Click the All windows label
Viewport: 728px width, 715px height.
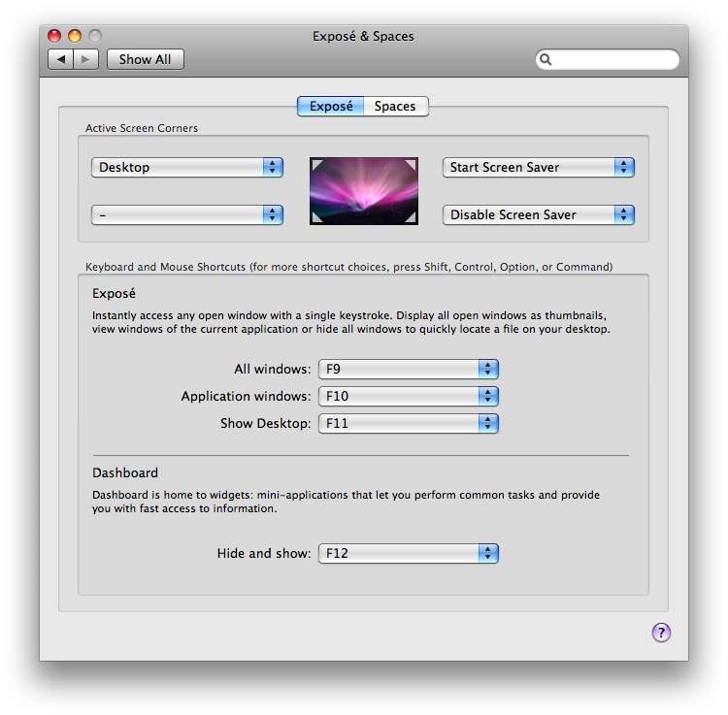273,370
